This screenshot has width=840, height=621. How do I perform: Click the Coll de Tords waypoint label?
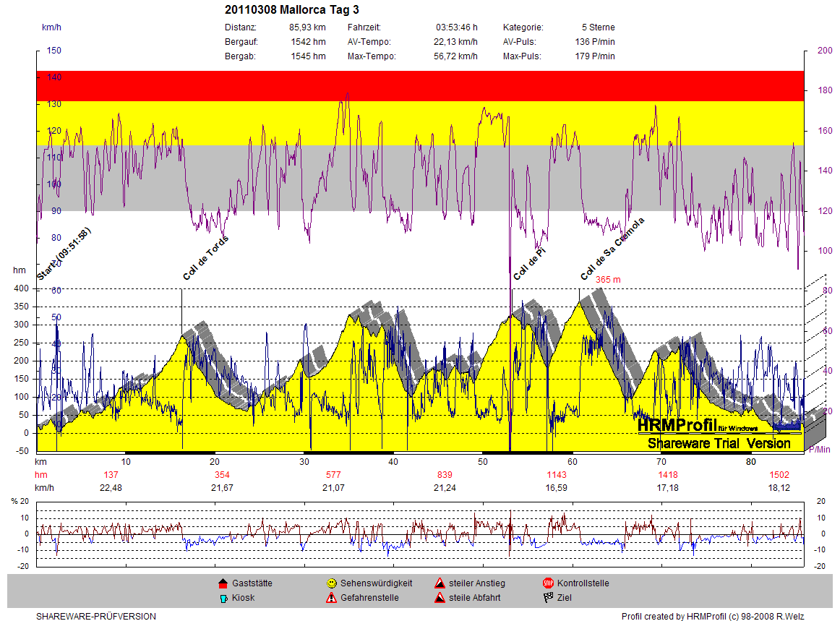206,258
